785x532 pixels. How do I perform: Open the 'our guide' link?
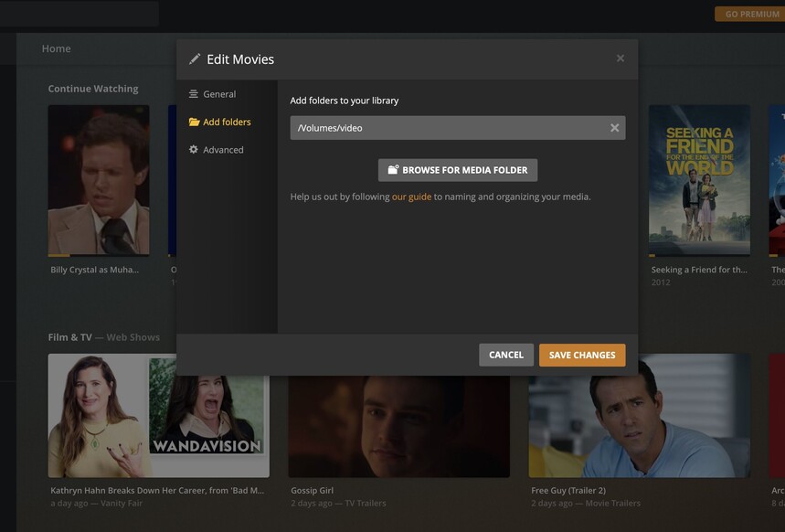[x=411, y=197]
